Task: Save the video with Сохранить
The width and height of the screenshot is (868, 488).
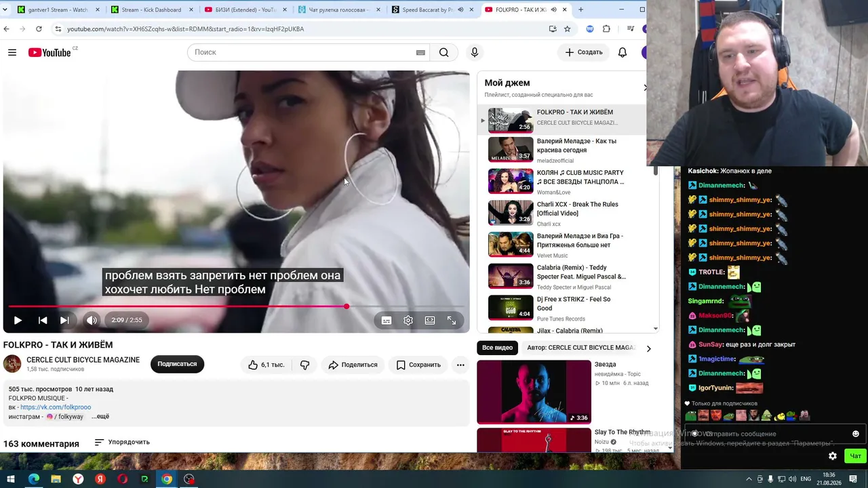Action: (x=418, y=365)
